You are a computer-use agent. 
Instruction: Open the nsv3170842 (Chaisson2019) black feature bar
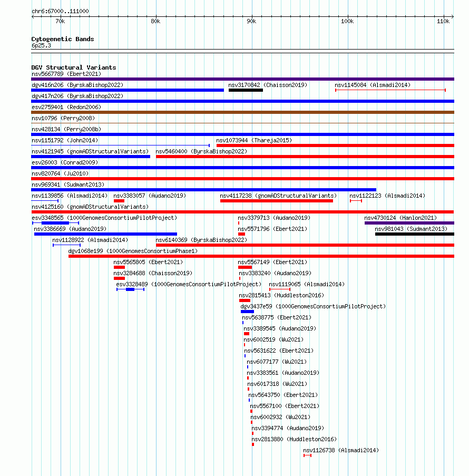coord(246,90)
